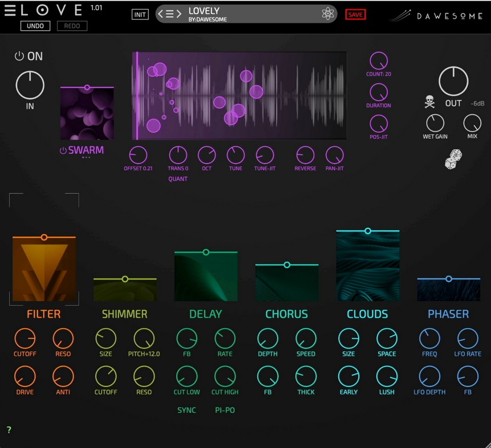Viewport: 491px width, 448px height.
Task: Open the help question mark
Action: coord(9,430)
